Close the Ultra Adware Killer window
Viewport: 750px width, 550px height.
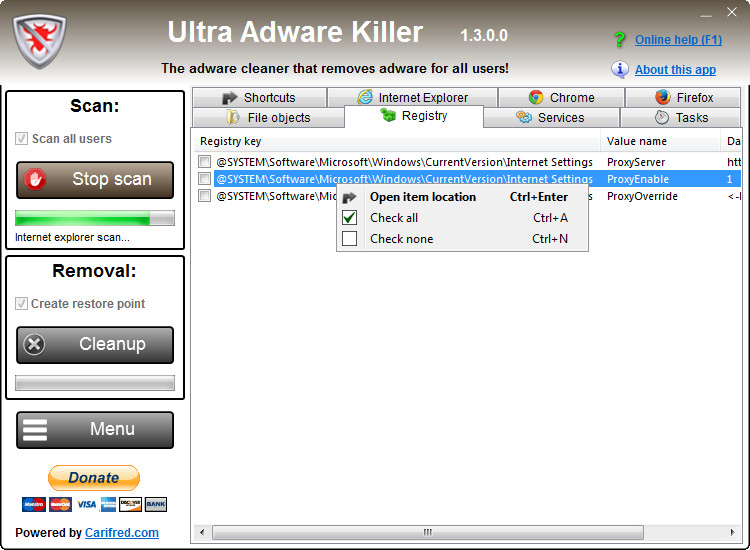click(732, 12)
